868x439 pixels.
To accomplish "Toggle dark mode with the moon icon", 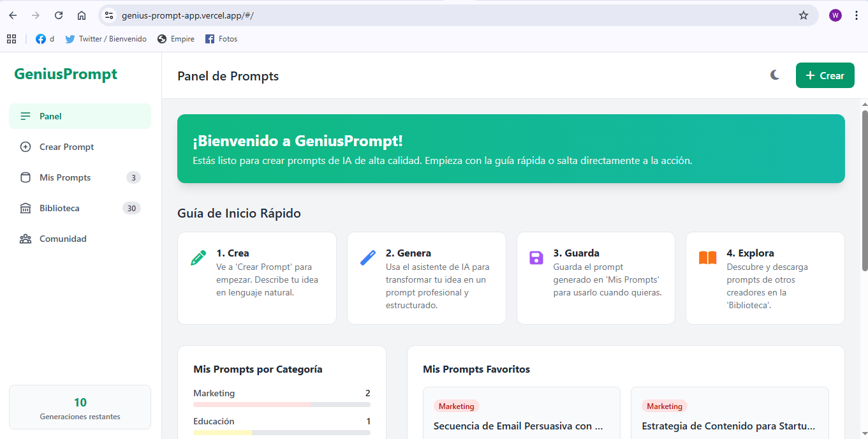I will point(775,75).
